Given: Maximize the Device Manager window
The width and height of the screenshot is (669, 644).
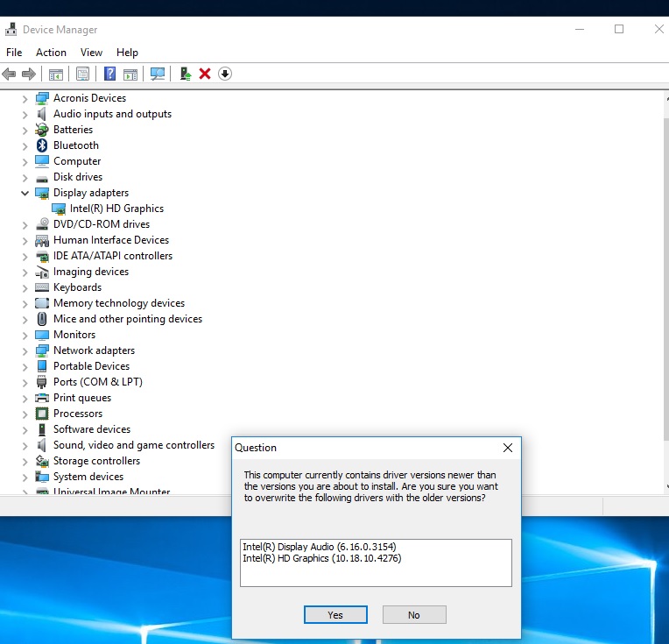Looking at the screenshot, I should [619, 29].
